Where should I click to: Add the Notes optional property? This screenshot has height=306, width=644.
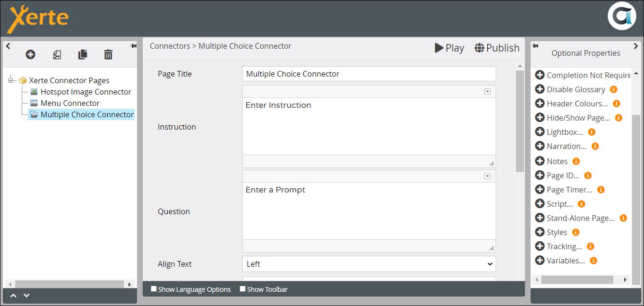click(x=540, y=161)
